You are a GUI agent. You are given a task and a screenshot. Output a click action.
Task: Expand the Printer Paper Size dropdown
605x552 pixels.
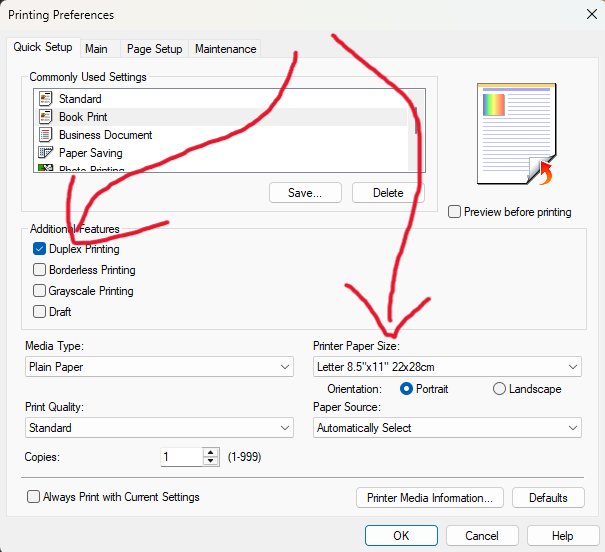(x=447, y=367)
